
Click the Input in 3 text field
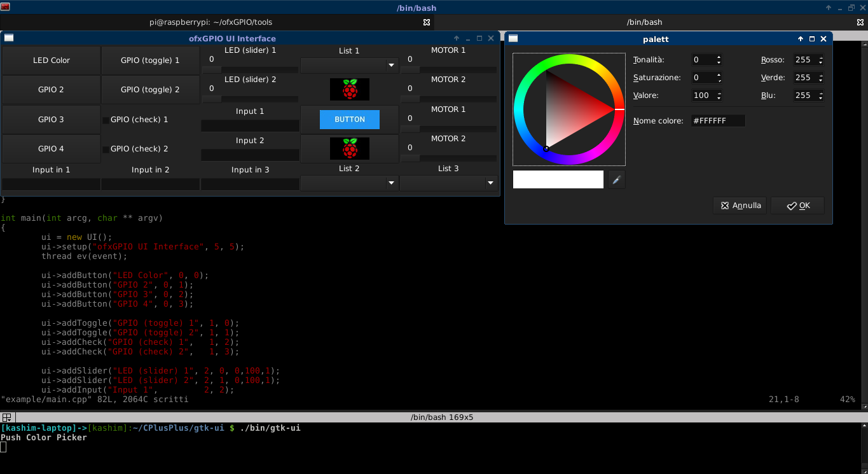click(250, 185)
